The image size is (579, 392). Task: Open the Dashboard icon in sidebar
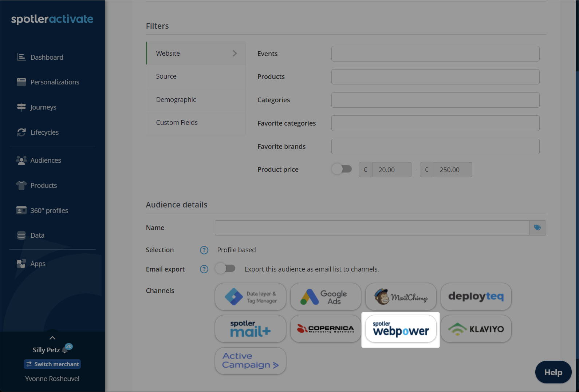click(x=21, y=57)
